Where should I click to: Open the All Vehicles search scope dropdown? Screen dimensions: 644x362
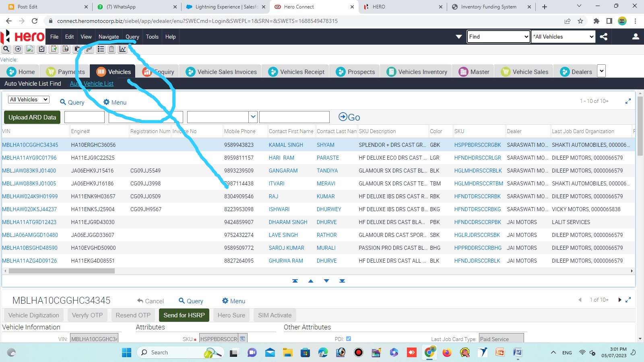tap(563, 37)
